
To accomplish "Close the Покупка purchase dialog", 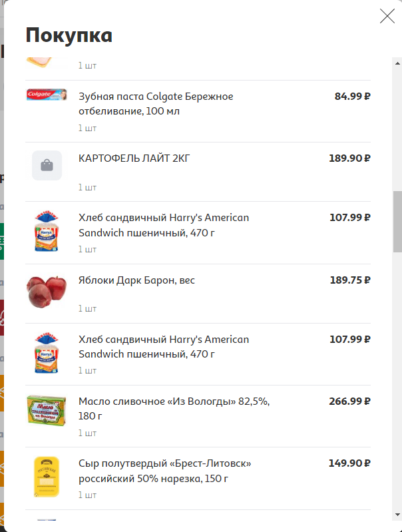I will click(387, 16).
